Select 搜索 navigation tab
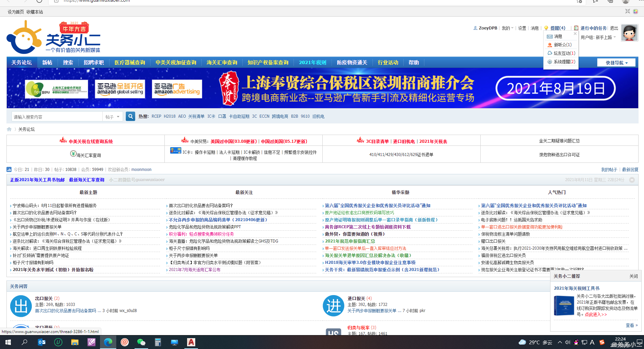This screenshot has height=349, width=644. point(68,62)
